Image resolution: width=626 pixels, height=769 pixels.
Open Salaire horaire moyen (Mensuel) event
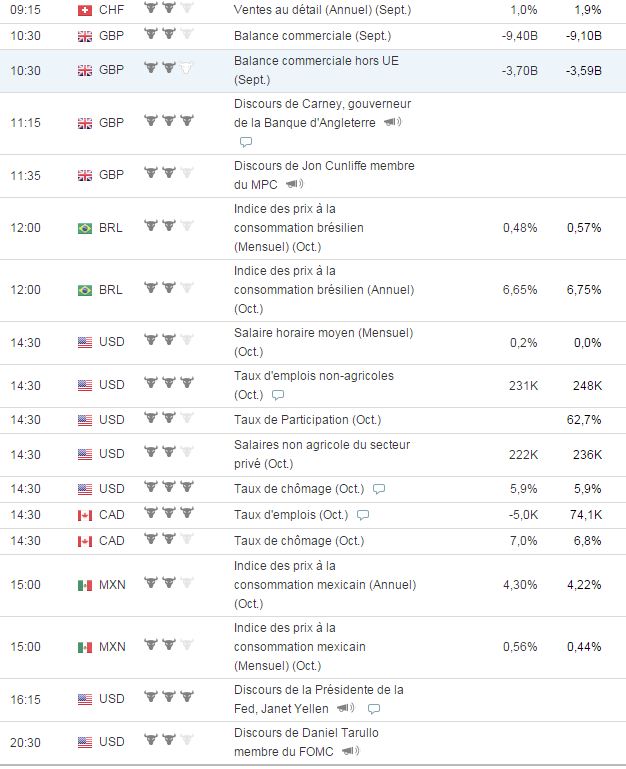pos(324,342)
